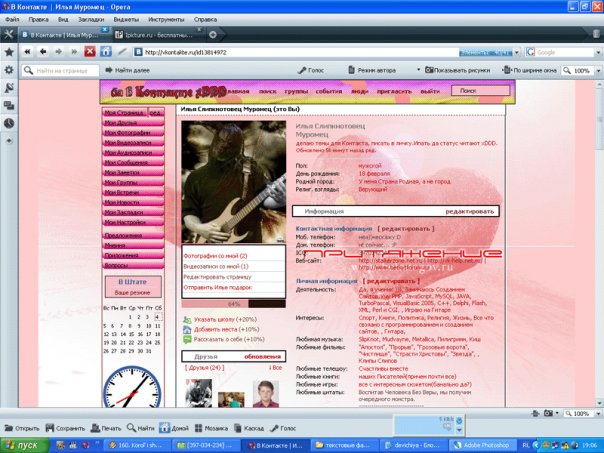
Task: Go forward to the next page
Action: click(x=59, y=52)
